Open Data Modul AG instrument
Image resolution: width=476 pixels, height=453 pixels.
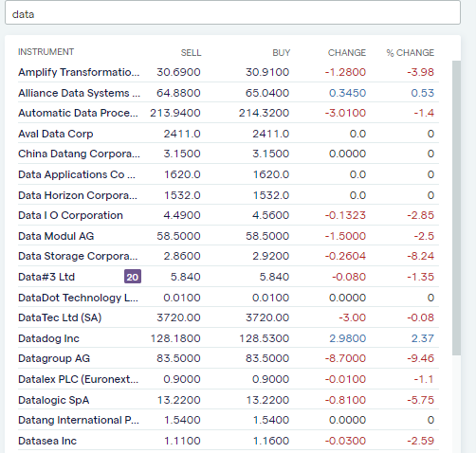click(x=56, y=236)
